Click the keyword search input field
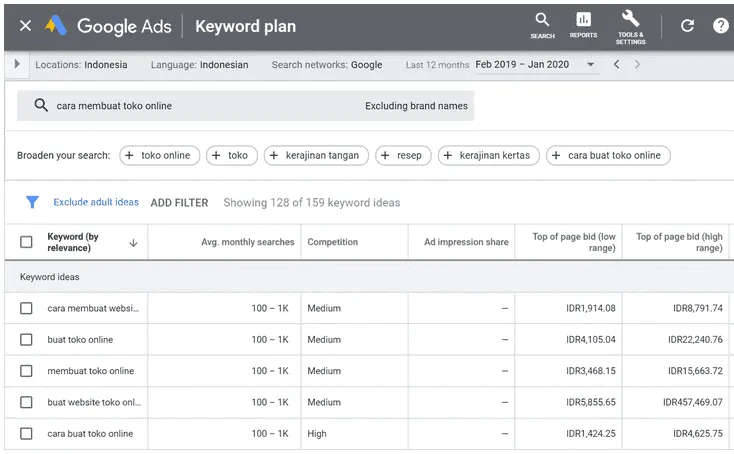This screenshot has width=734, height=454. [200, 106]
